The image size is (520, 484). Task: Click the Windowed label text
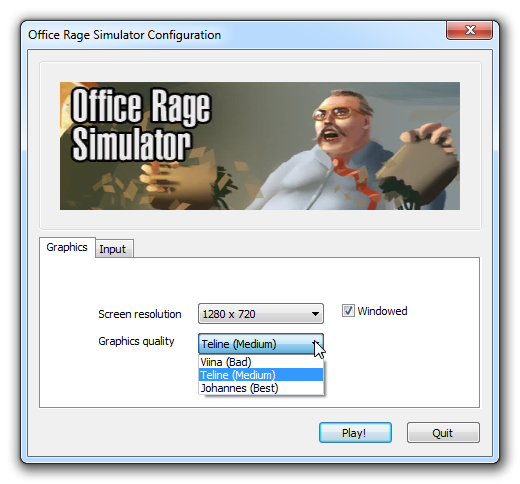coord(382,311)
